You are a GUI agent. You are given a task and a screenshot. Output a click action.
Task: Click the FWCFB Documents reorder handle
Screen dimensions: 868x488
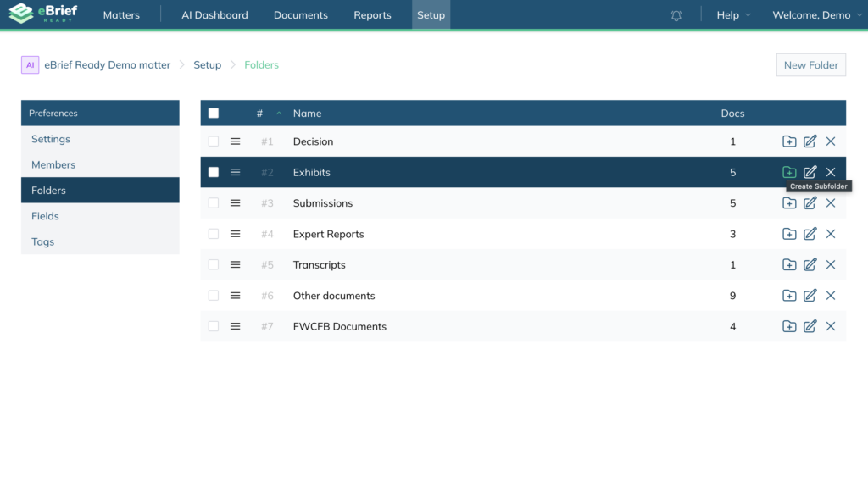click(x=236, y=326)
